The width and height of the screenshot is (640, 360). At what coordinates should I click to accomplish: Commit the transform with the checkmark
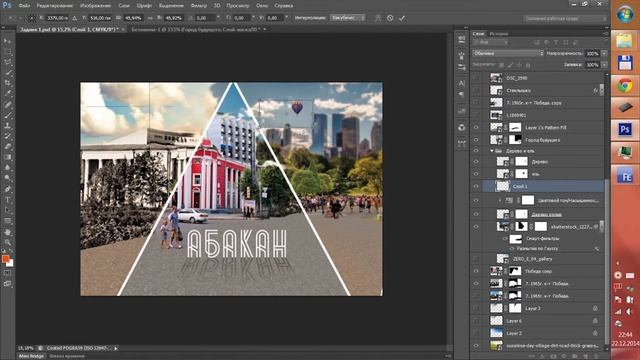coord(402,18)
